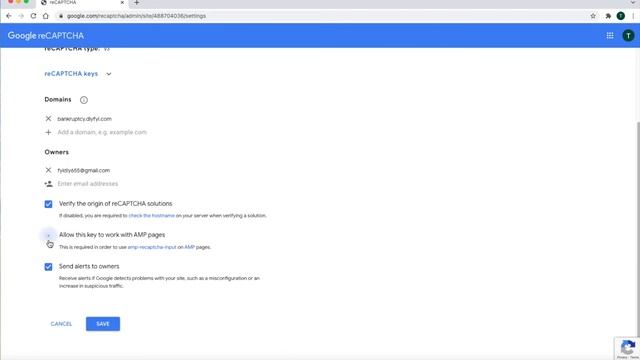This screenshot has height=360, width=640.
Task: Click the Owners heading
Action: click(x=57, y=152)
